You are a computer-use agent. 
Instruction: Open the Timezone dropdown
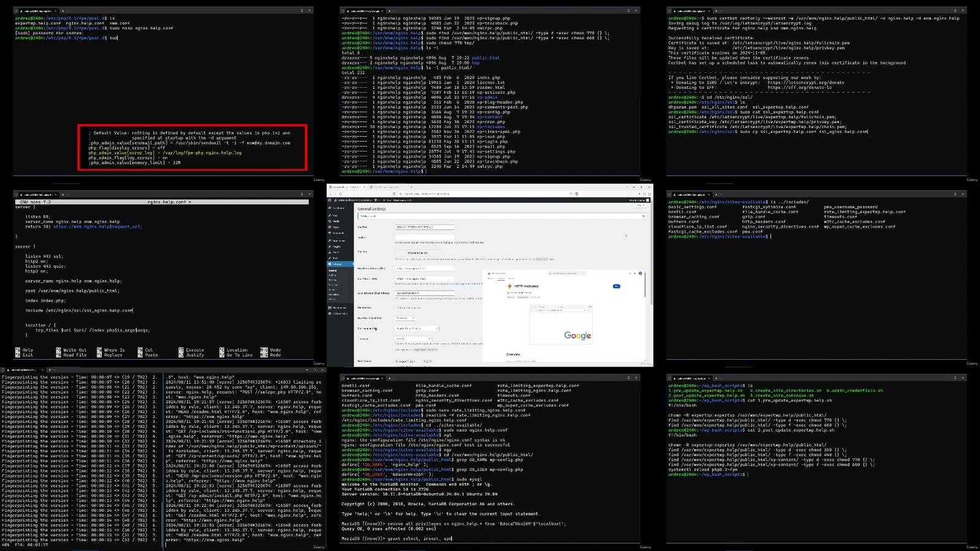pos(413,338)
